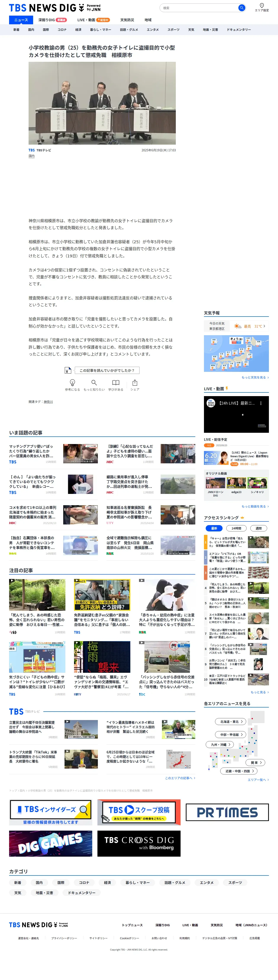Open the TBS CROSS DIG Bloomberg banner

coord(139,843)
